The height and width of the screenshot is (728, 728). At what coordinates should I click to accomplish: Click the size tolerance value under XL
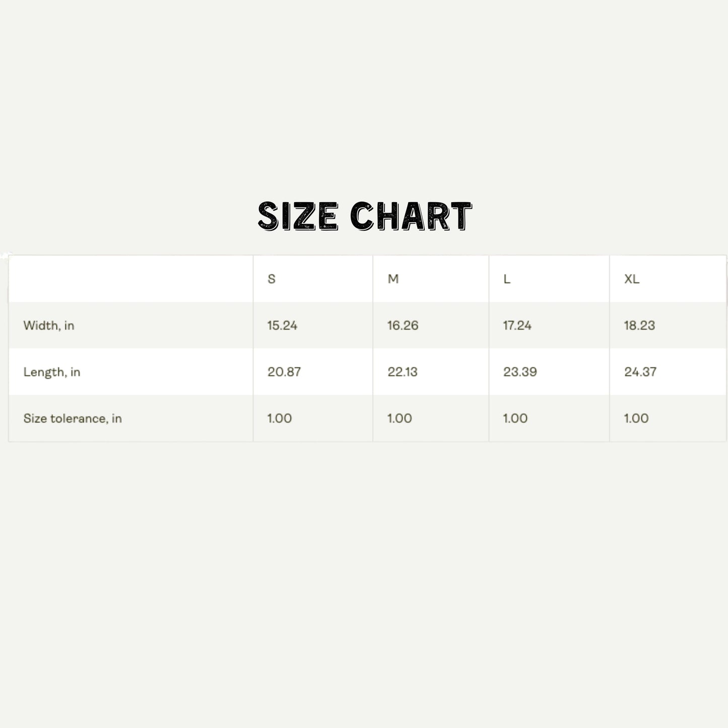tap(636, 419)
